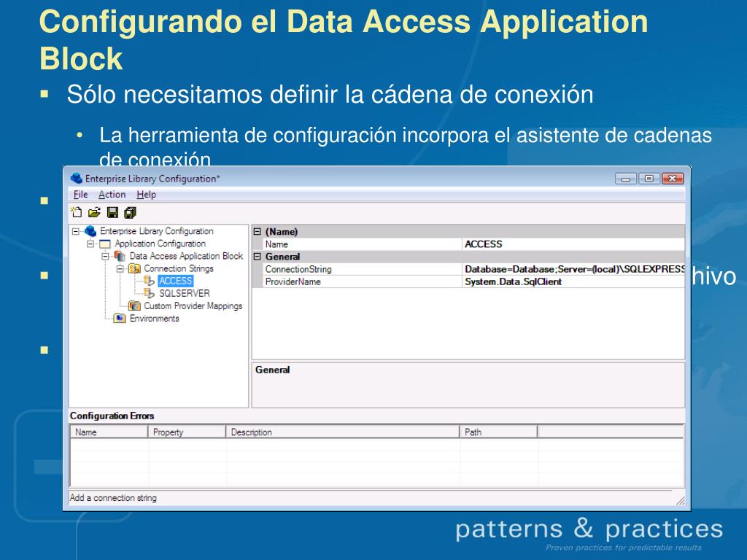This screenshot has width=747, height=560.
Task: Collapse the Data Access Application Block node
Action: pos(105,256)
